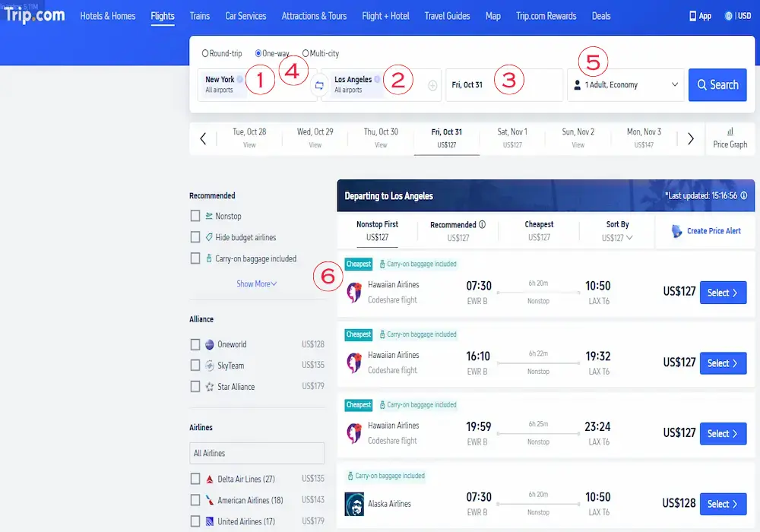This screenshot has width=760, height=532.
Task: Open the 1 Adult, Economy dropdown
Action: coord(625,85)
